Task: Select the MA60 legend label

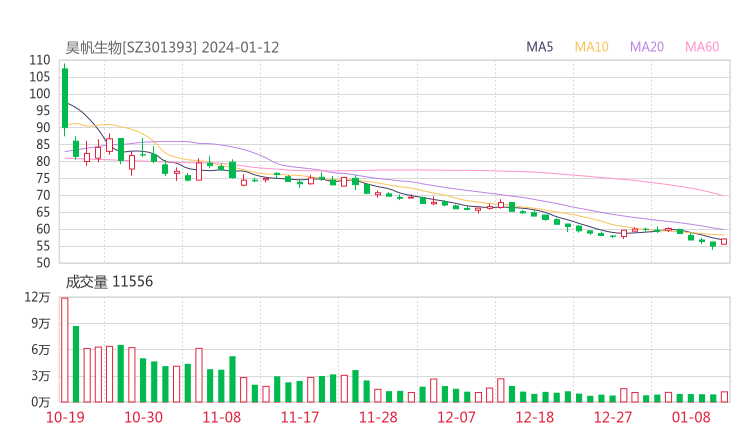Action: tap(702, 47)
